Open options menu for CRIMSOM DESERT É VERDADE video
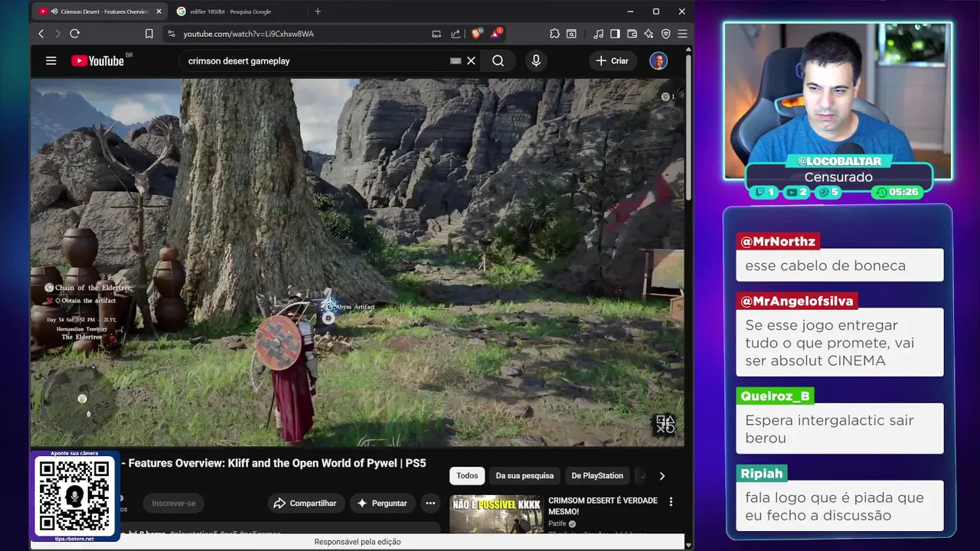Screen dimensions: 980x551 [671, 502]
